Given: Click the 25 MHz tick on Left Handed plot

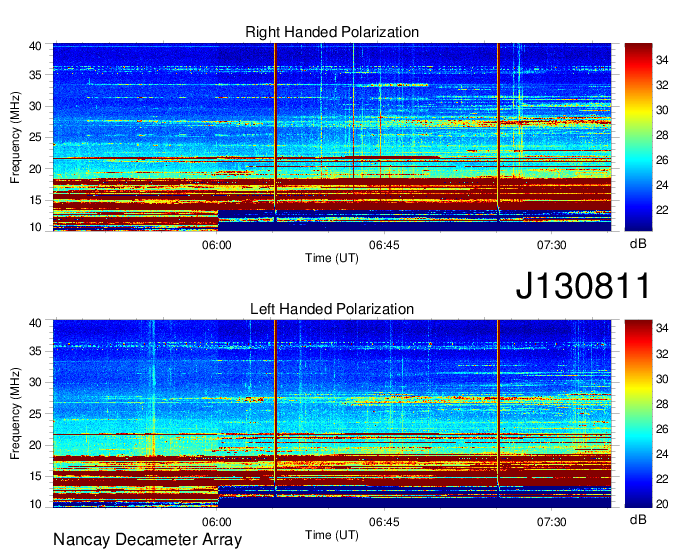Looking at the screenshot, I should (x=35, y=414).
